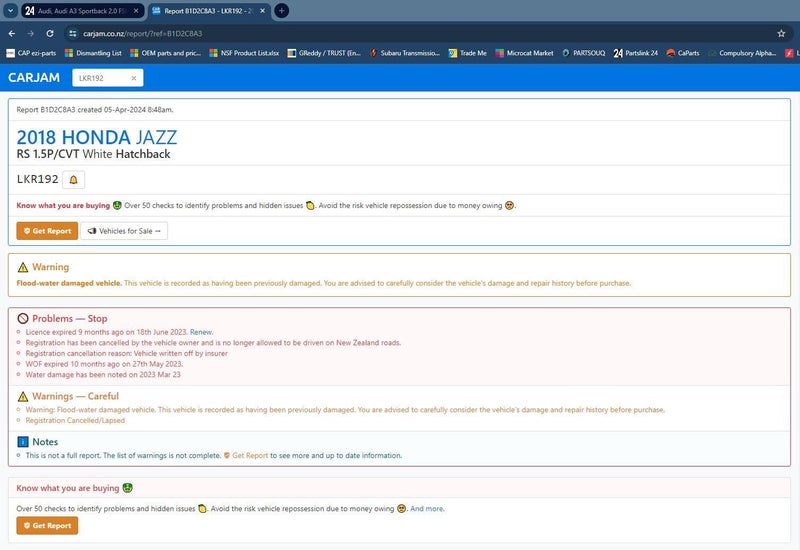Reload the page with refresh icon

(50, 33)
